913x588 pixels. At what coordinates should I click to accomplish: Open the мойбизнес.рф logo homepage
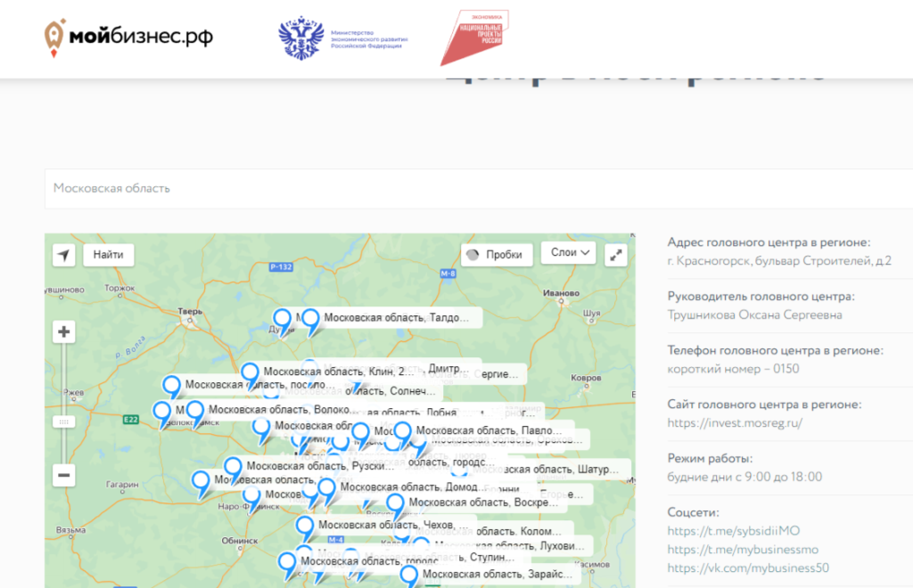pyautogui.click(x=128, y=37)
